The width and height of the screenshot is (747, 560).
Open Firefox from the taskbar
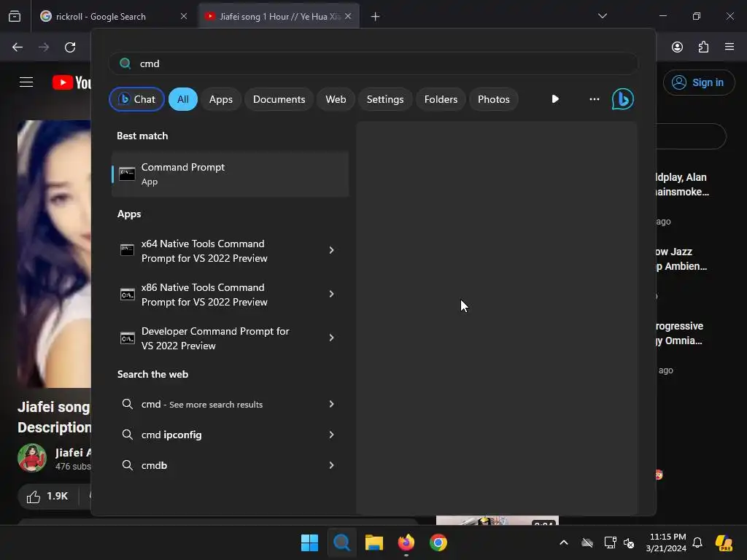click(x=406, y=542)
